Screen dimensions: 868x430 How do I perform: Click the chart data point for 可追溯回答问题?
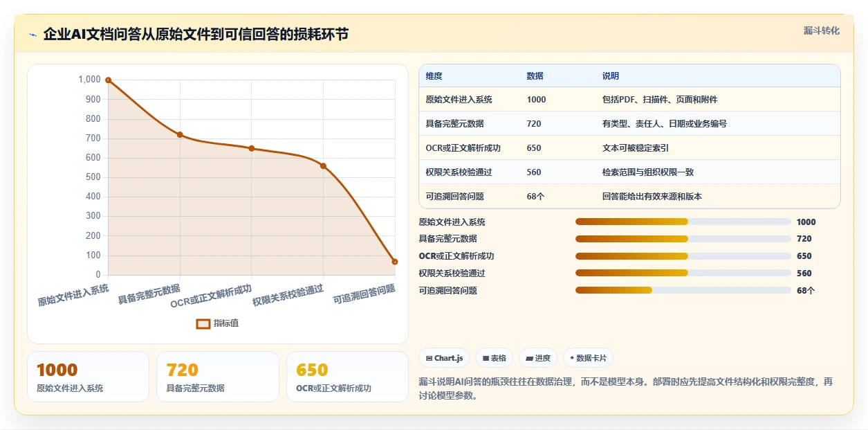pos(395,262)
